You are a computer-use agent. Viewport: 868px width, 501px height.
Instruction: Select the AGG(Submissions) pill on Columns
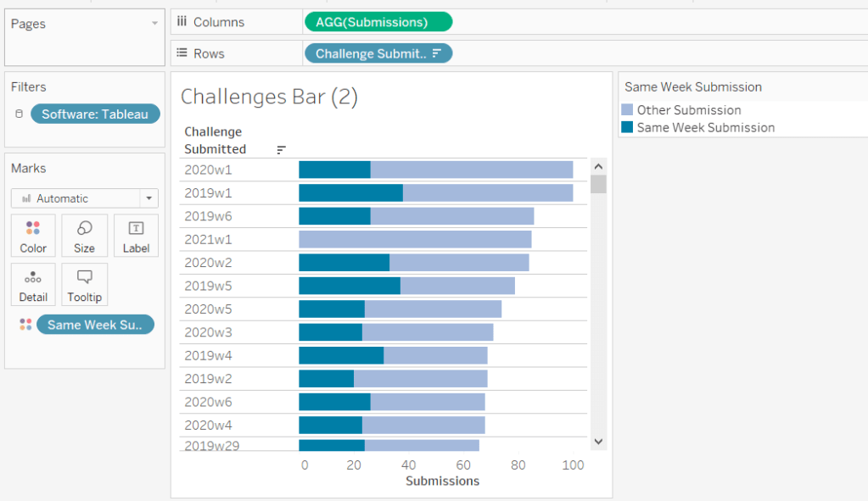[378, 22]
